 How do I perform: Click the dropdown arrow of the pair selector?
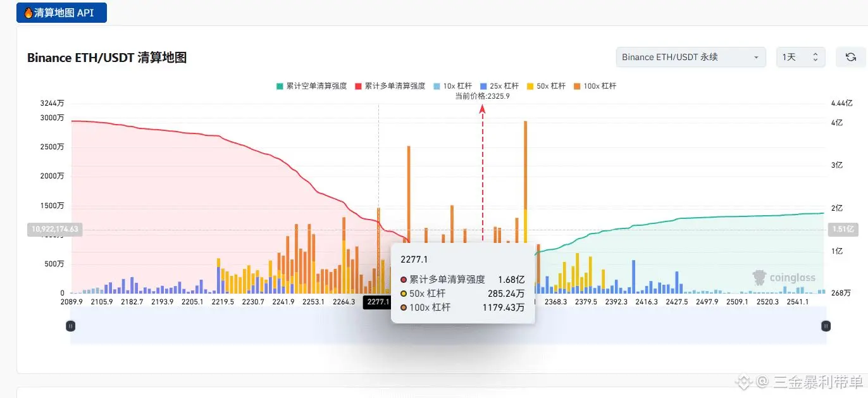click(756, 58)
